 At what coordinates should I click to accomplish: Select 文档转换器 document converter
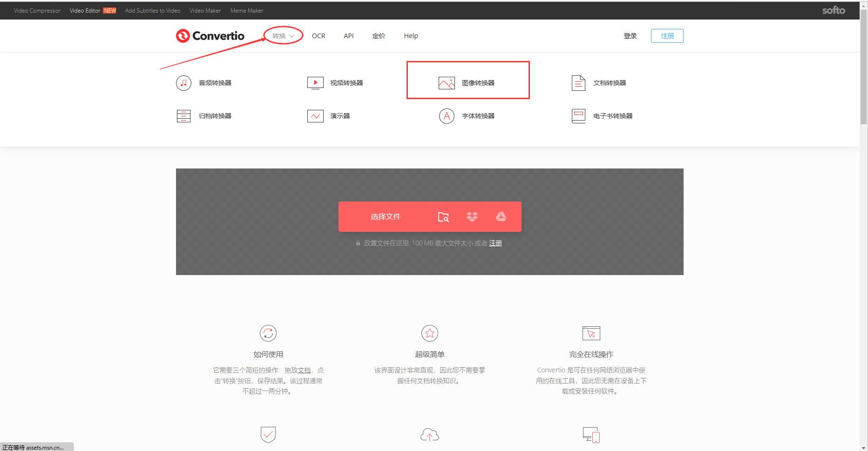(610, 83)
